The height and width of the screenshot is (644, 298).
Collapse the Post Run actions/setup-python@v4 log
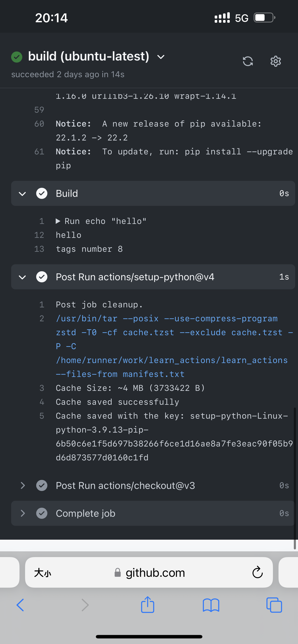pos(22,277)
